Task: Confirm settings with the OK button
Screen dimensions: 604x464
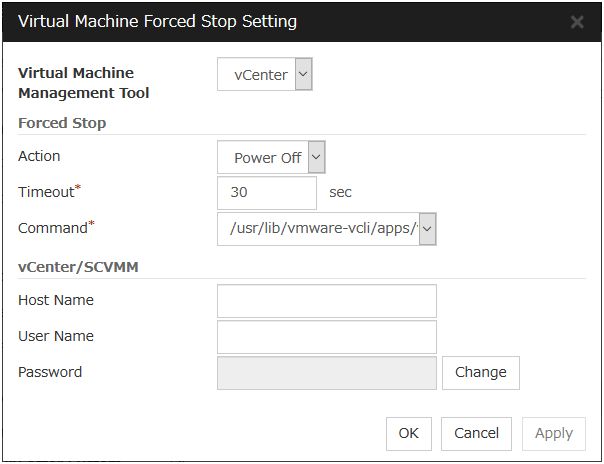Action: (408, 433)
